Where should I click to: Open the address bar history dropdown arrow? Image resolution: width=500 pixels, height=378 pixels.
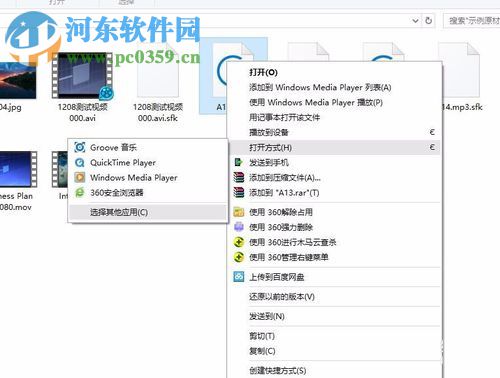click(x=415, y=21)
